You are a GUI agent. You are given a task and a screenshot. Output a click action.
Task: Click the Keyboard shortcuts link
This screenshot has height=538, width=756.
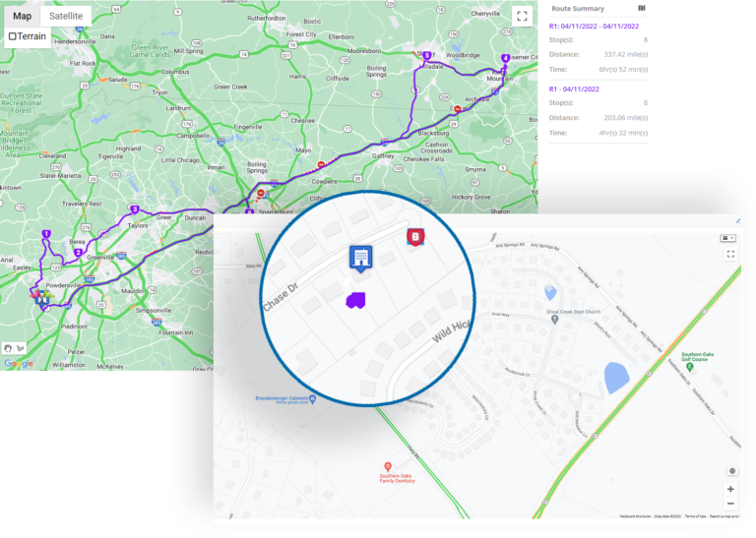pos(635,516)
